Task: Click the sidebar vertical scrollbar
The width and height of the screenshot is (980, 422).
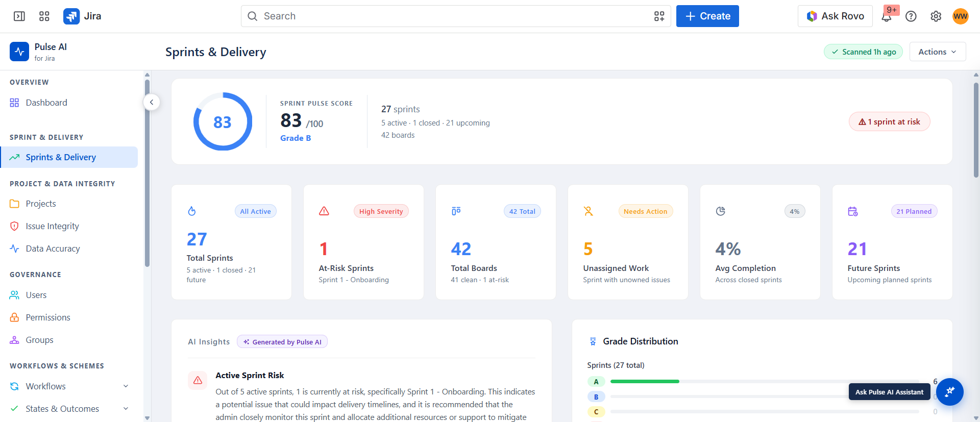Action: tap(147, 173)
